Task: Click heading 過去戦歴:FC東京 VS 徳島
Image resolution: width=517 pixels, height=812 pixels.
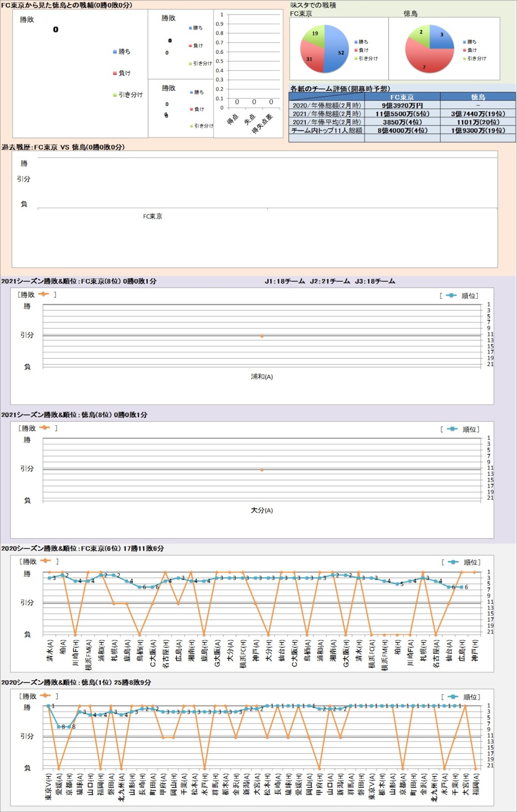Action: [63, 147]
